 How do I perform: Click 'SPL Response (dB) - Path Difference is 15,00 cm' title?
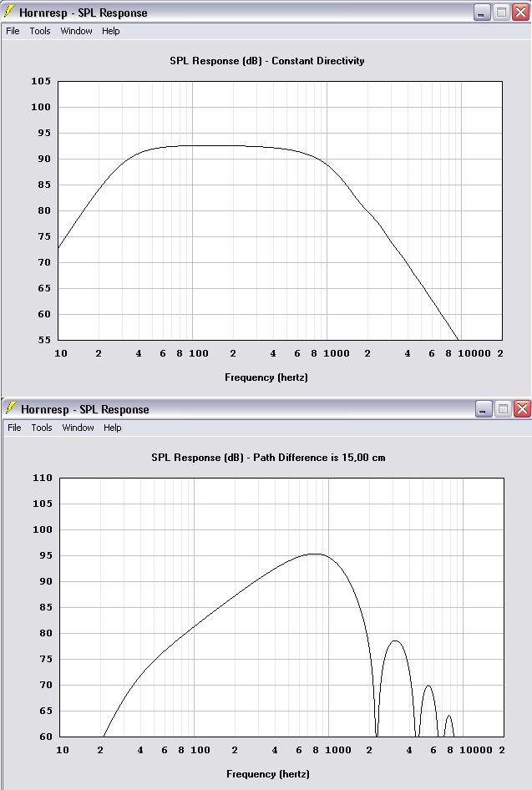point(269,458)
